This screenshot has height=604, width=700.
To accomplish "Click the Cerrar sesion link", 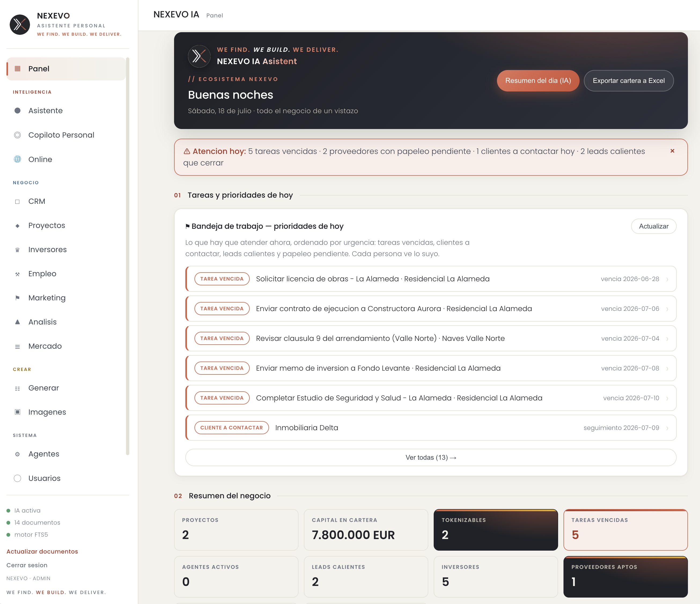I will click(x=27, y=565).
